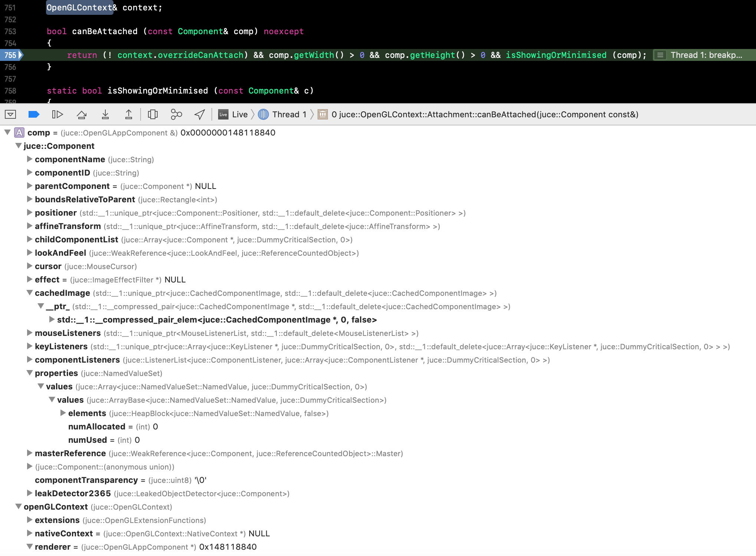Viewport: 756px width, 556px height.
Task: Hide the debug area toggle icon
Action: (10, 114)
